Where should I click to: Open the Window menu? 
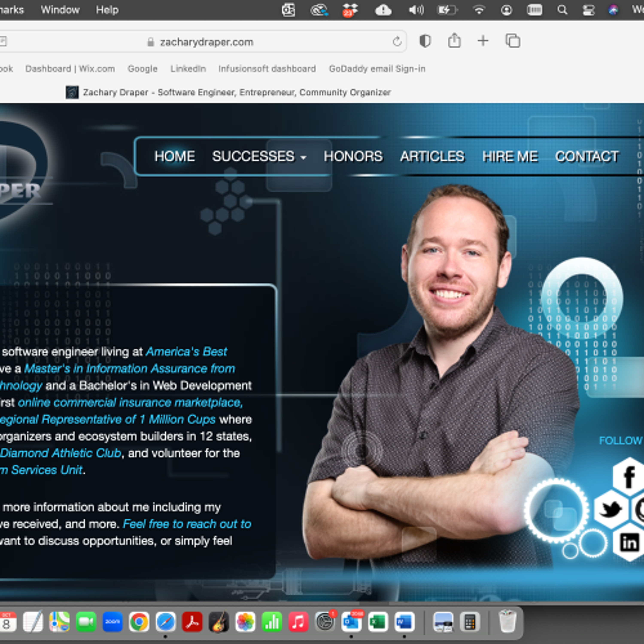[x=60, y=10]
